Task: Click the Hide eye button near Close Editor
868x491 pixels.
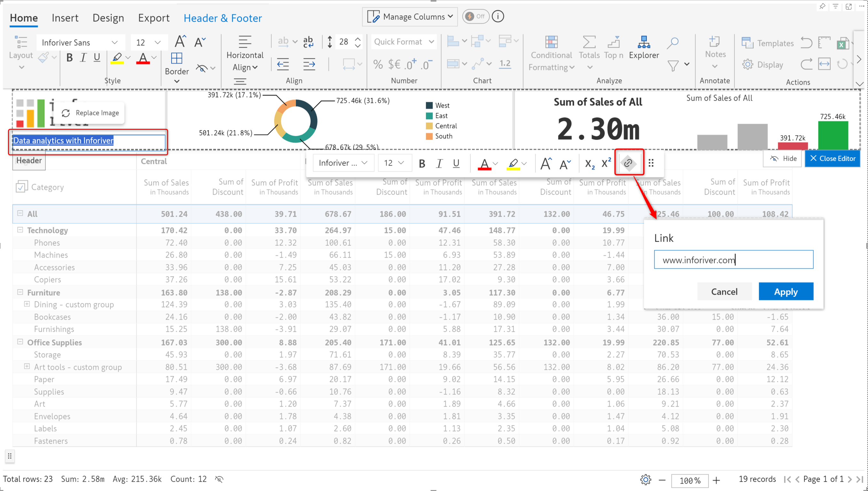Action: [x=783, y=159]
